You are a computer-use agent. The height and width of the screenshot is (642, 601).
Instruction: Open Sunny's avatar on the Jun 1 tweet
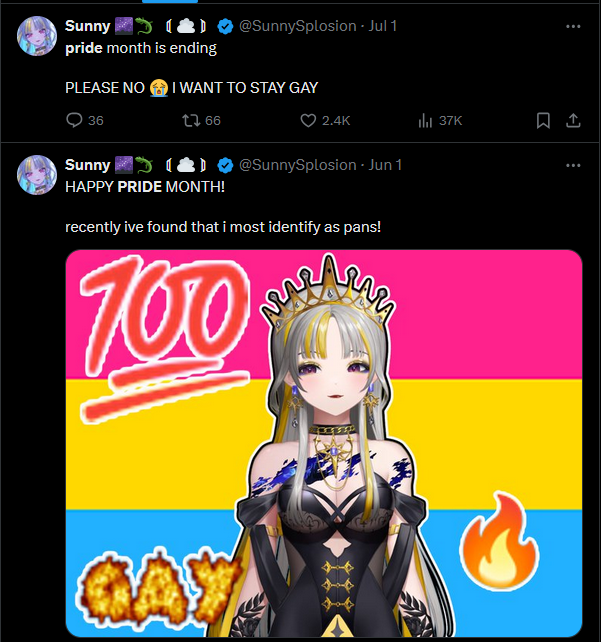coord(36,175)
